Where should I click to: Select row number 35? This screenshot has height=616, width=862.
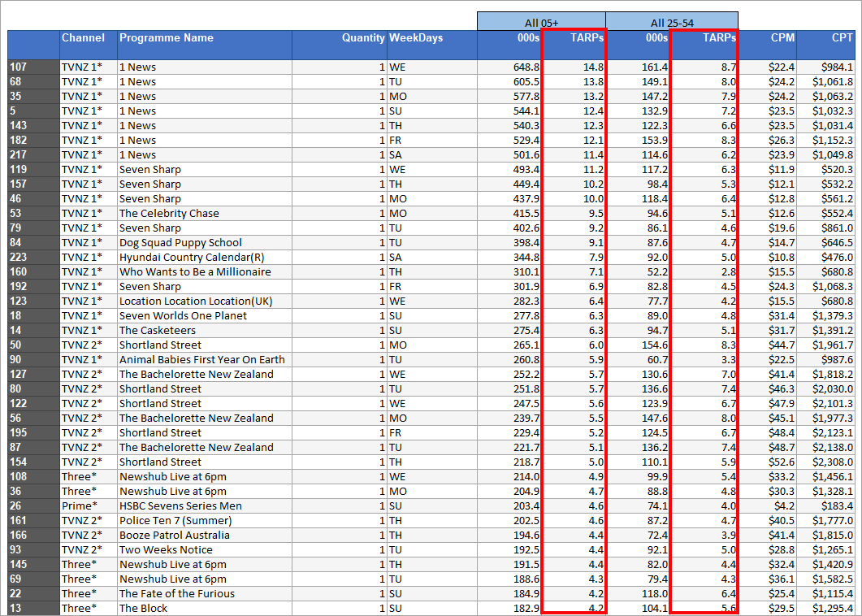33,96
